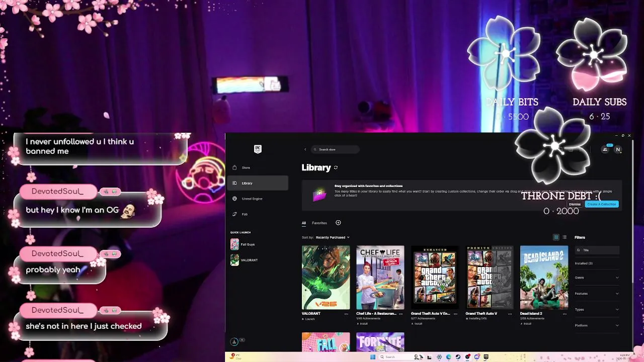Switch to the Favorites tab
This screenshot has width=644, height=362.
(x=319, y=223)
